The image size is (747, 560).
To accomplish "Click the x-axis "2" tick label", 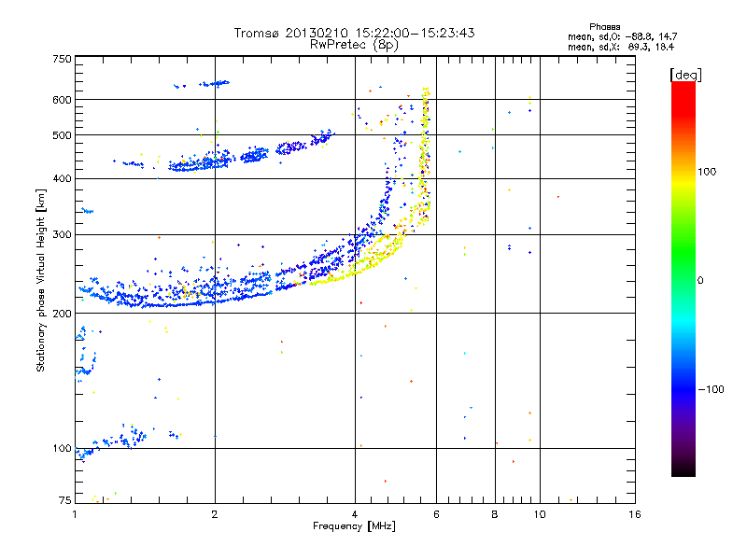I will (x=215, y=514).
